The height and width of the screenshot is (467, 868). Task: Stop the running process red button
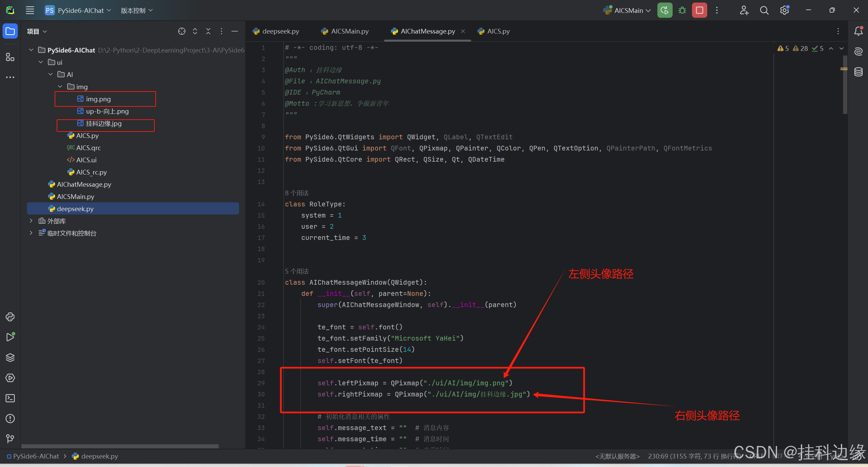point(699,10)
